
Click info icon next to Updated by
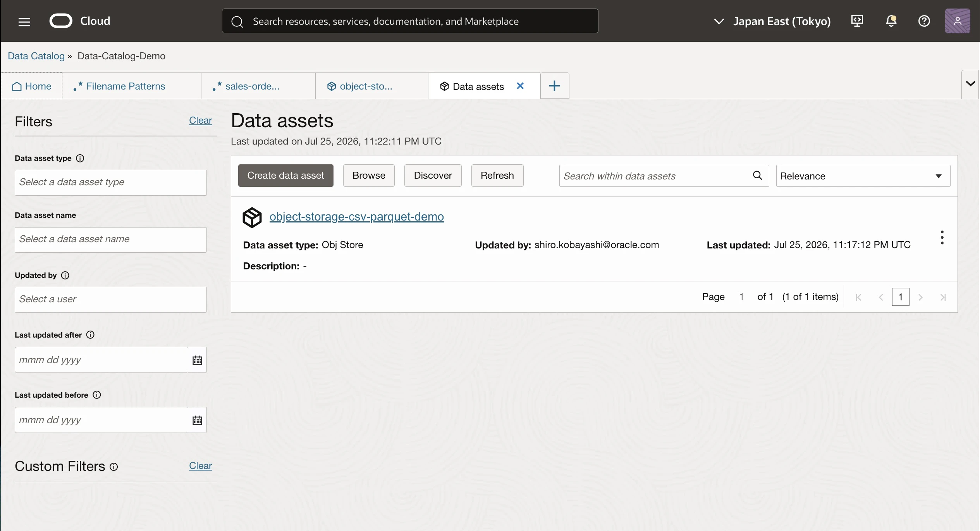click(65, 275)
